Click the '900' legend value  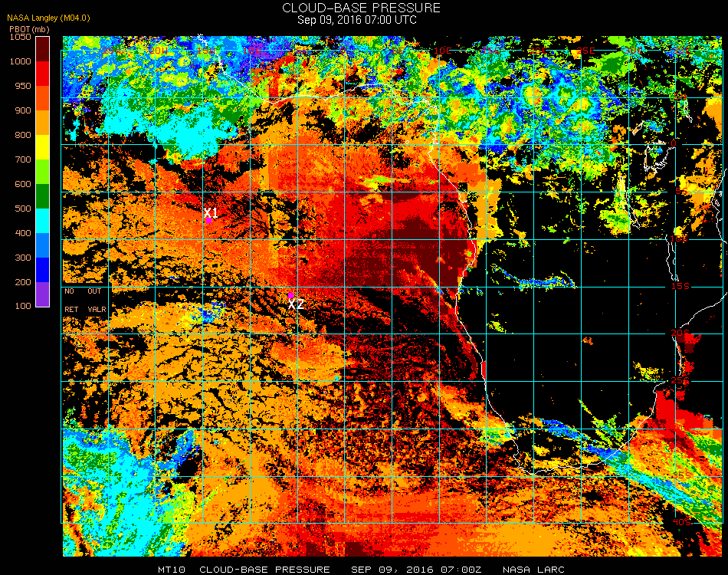click(x=23, y=110)
